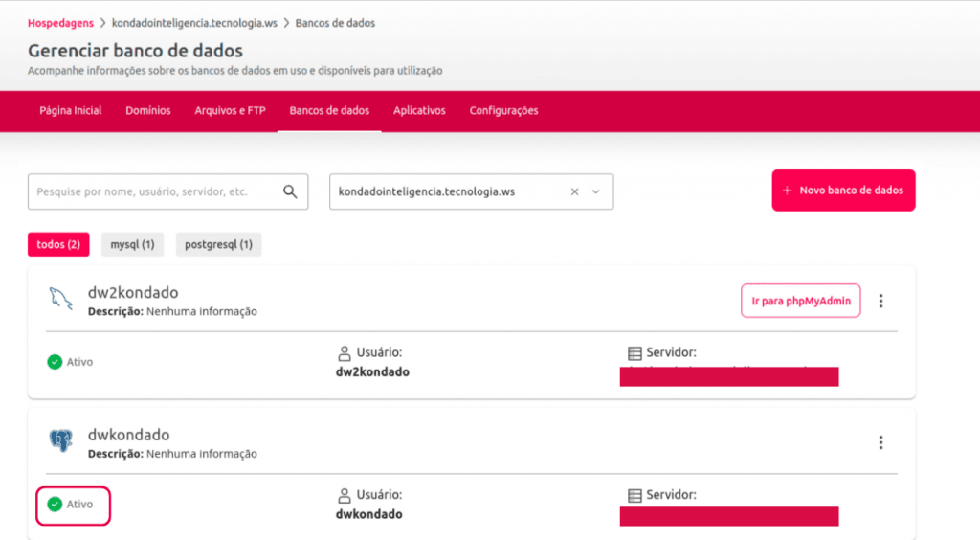Screen dimensions: 980x540
Task: Open the Arquivos e FTP tab
Action: (x=230, y=111)
